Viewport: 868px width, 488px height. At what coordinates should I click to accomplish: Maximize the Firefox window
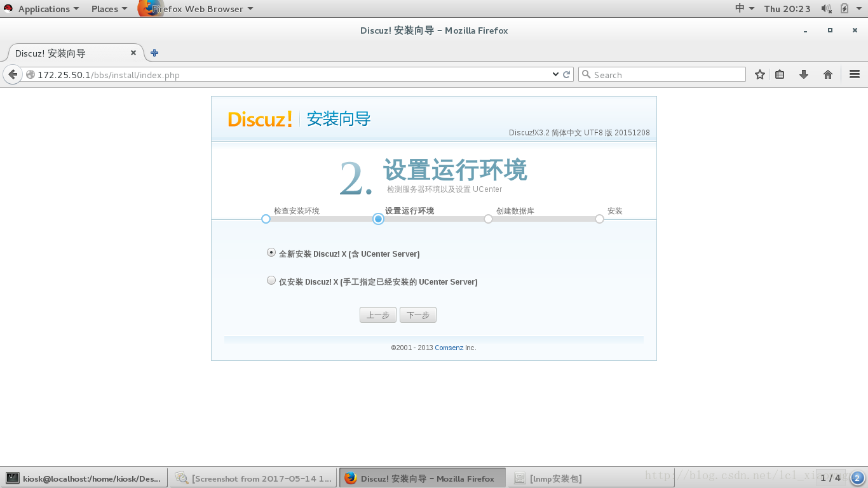pyautogui.click(x=830, y=30)
